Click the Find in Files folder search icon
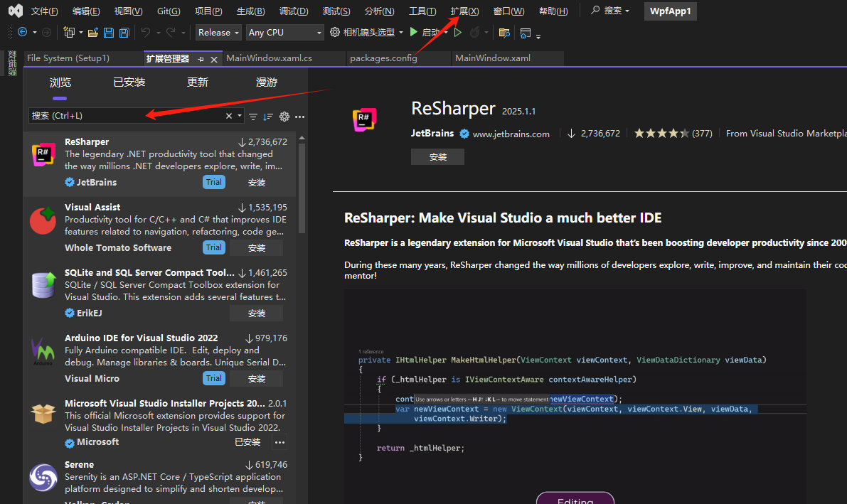 (504, 33)
